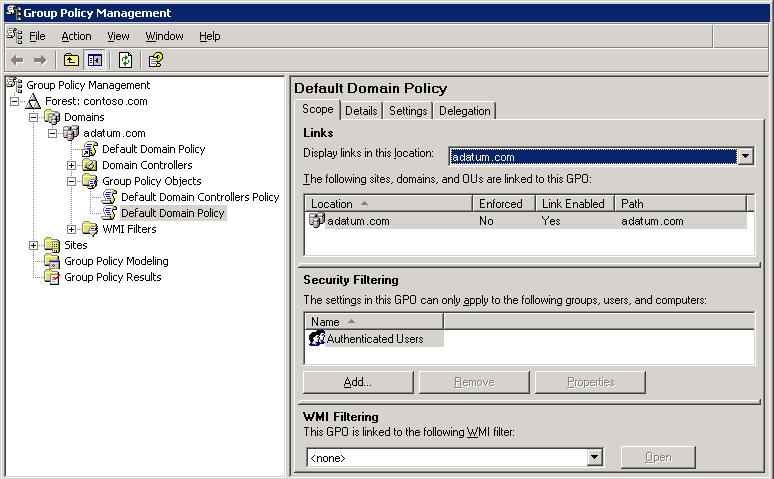Click the Authenticated Users group icon

coord(317,339)
